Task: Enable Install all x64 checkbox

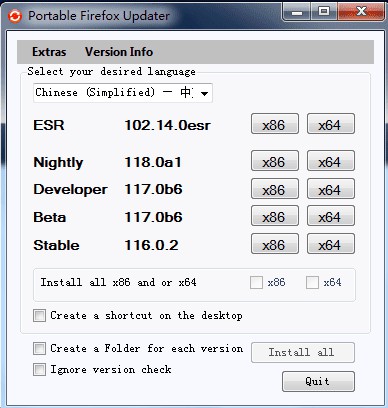Action: pyautogui.click(x=312, y=283)
